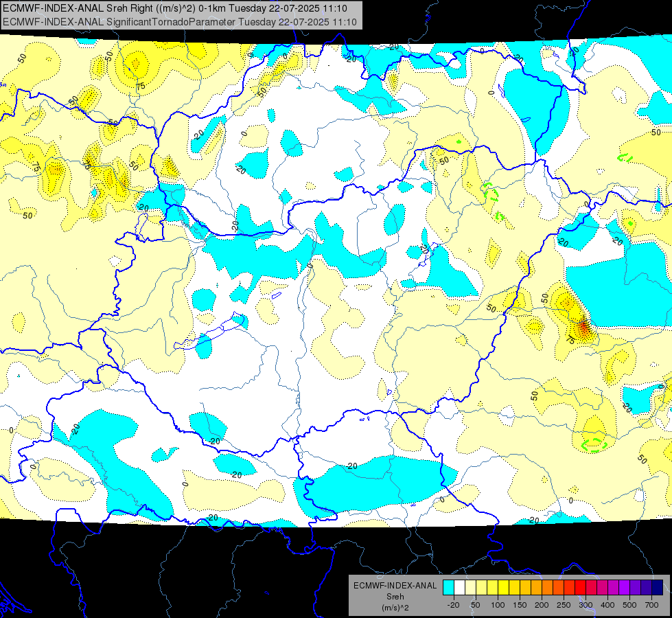This screenshot has height=618, width=672.
Task: Click the cyan swatch in the legend
Action: (449, 587)
